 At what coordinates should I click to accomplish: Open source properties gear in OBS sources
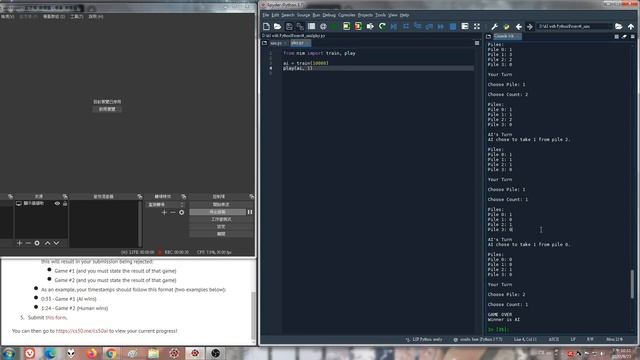click(x=37, y=243)
